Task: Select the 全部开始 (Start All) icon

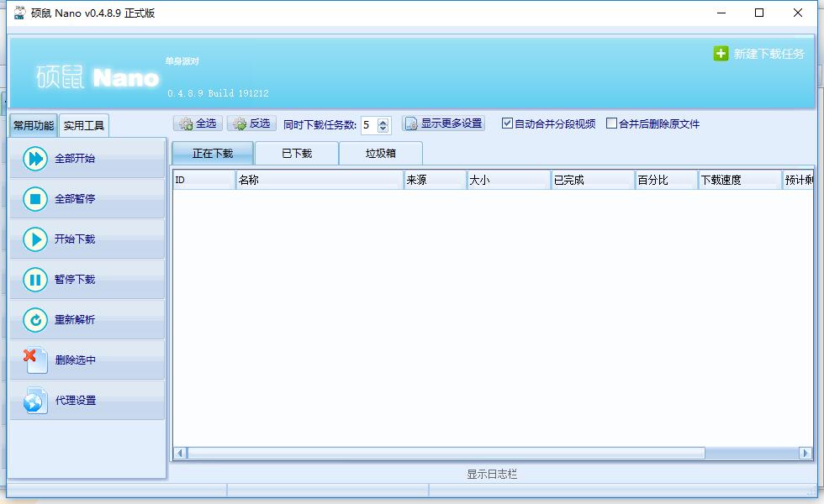Action: pyautogui.click(x=34, y=159)
